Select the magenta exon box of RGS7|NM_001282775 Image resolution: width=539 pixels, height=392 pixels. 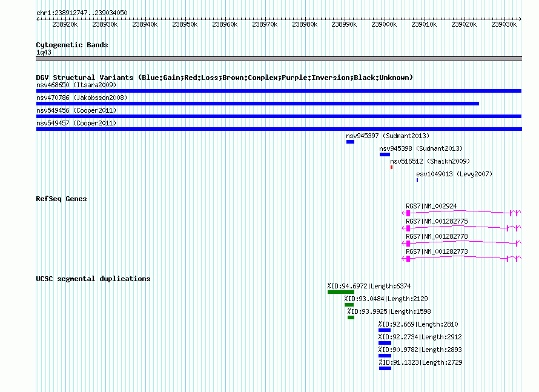click(x=408, y=228)
